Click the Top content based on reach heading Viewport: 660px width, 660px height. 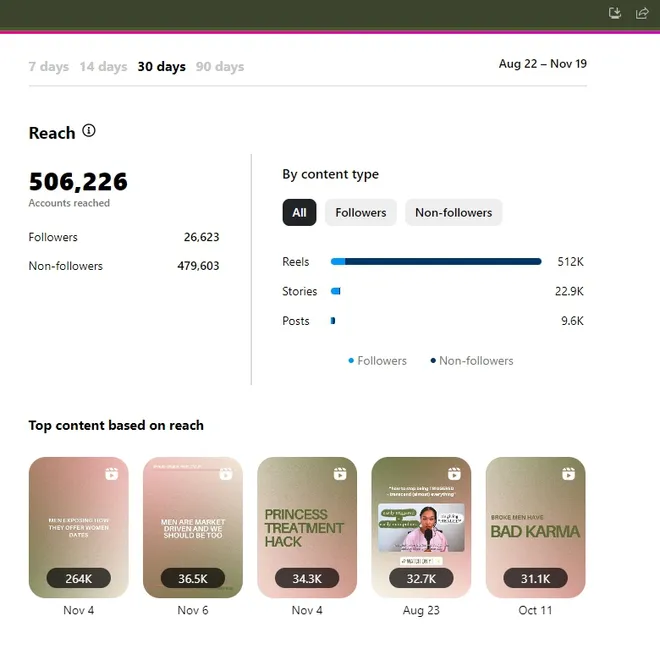point(116,425)
